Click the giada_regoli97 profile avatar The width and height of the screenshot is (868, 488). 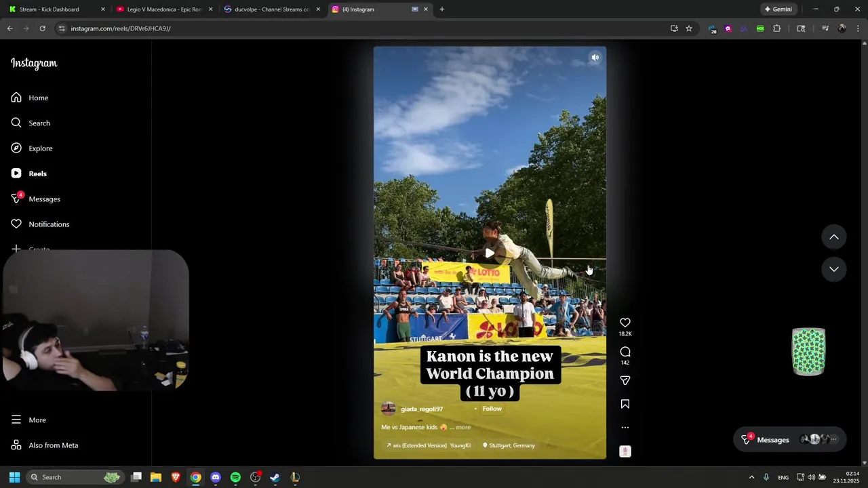pos(388,409)
